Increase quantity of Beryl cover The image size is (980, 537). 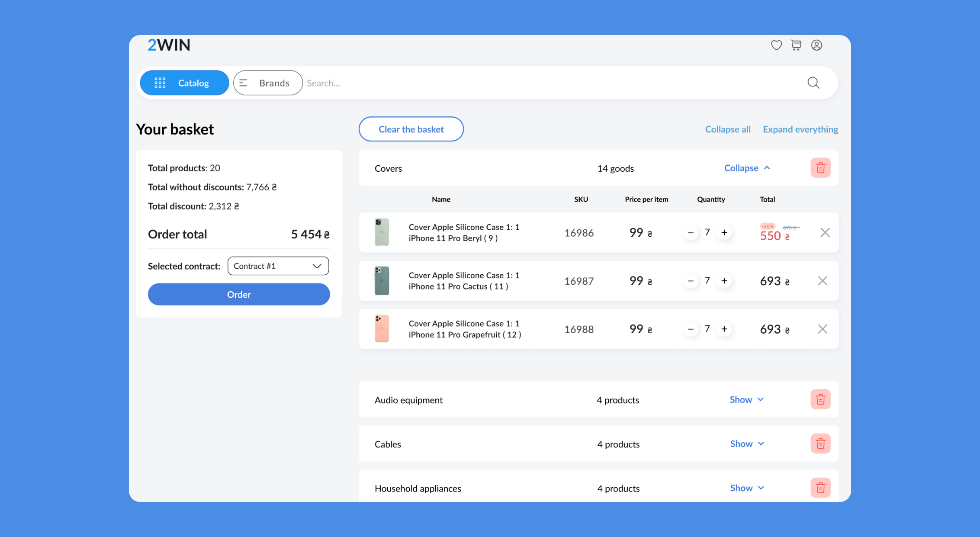724,233
